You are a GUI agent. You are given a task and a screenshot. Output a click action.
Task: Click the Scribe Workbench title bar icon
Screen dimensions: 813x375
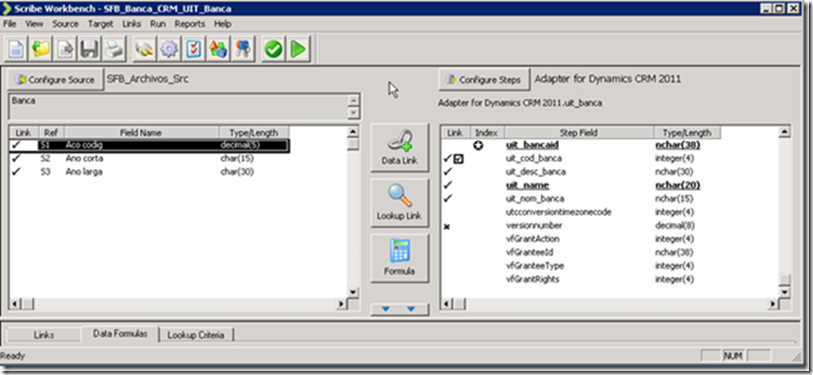[x=7, y=8]
